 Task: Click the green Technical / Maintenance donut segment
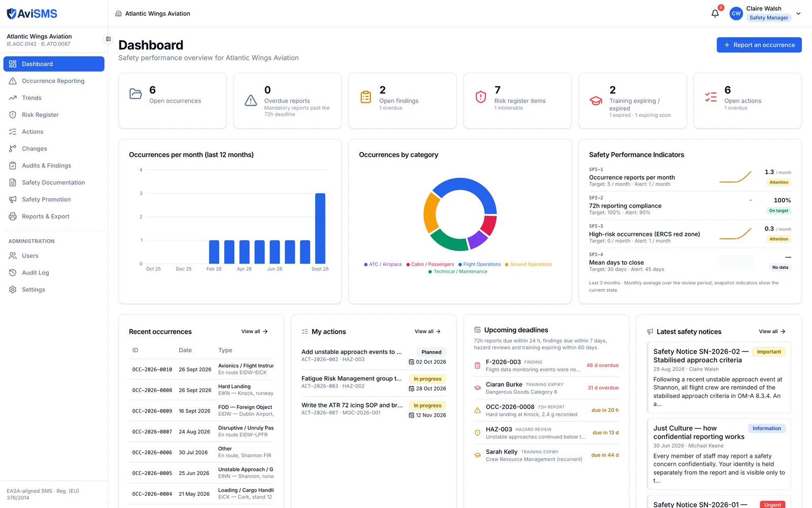450,241
